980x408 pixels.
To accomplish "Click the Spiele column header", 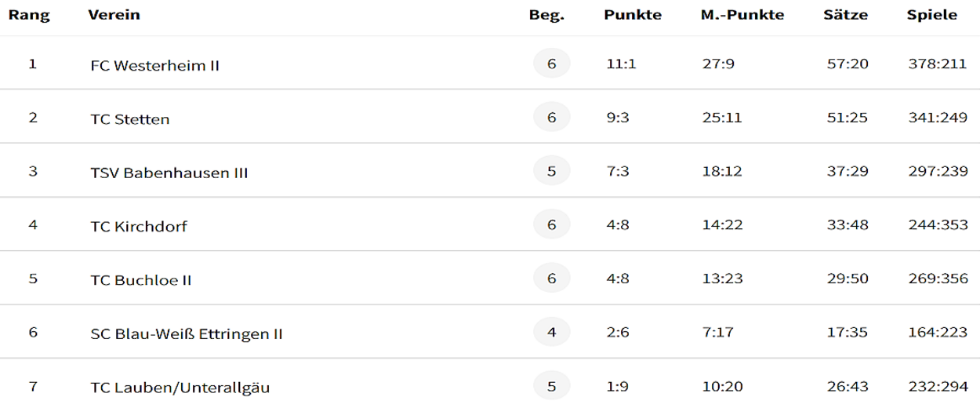I will click(x=932, y=16).
